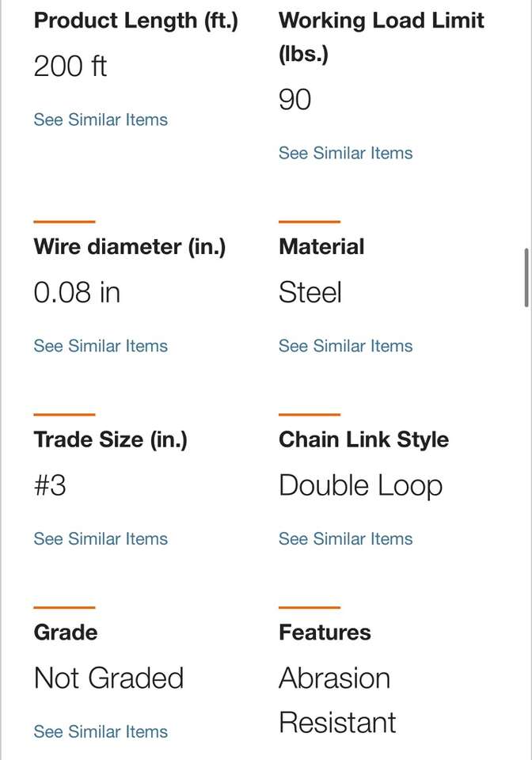Open See Similar Items under Material
This screenshot has height=760, width=532.
[x=345, y=346]
